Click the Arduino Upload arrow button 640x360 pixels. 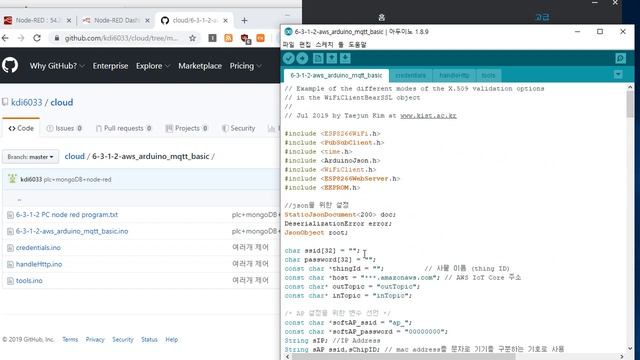(302, 58)
